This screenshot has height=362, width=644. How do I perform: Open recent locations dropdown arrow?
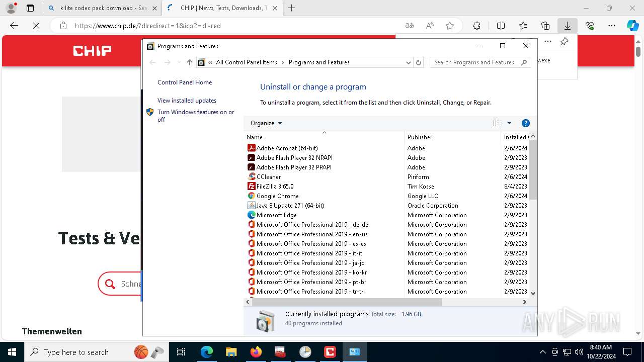pyautogui.click(x=179, y=62)
